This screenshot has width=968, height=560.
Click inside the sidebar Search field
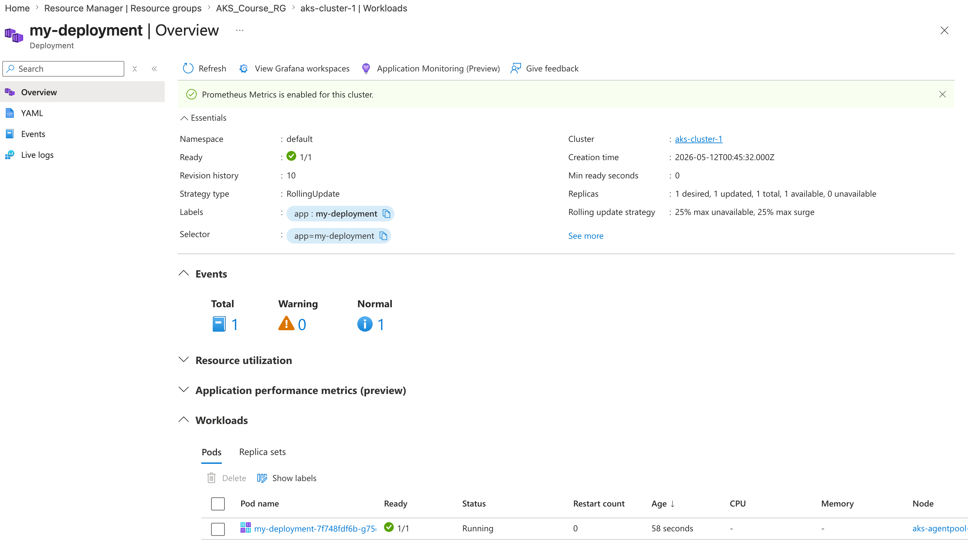(x=63, y=69)
